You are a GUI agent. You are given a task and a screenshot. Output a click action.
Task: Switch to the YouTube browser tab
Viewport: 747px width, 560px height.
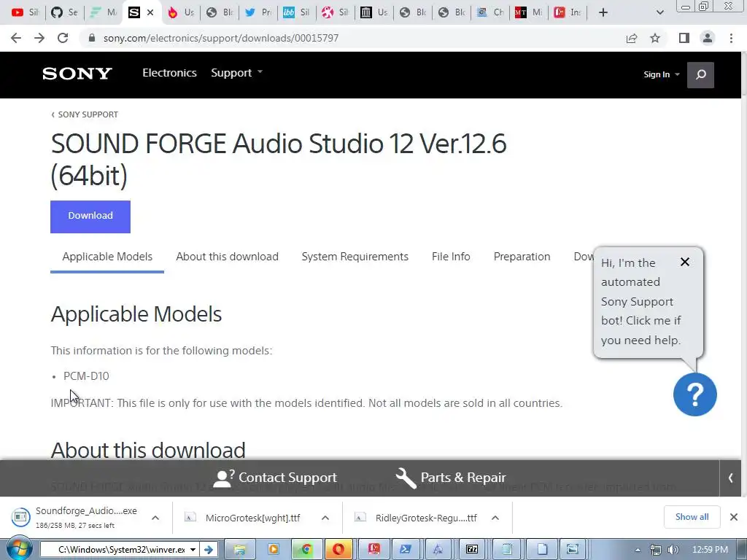[25, 12]
